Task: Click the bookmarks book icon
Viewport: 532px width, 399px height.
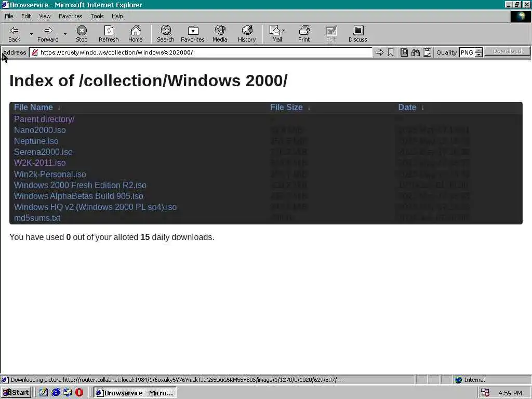Action: click(x=404, y=52)
